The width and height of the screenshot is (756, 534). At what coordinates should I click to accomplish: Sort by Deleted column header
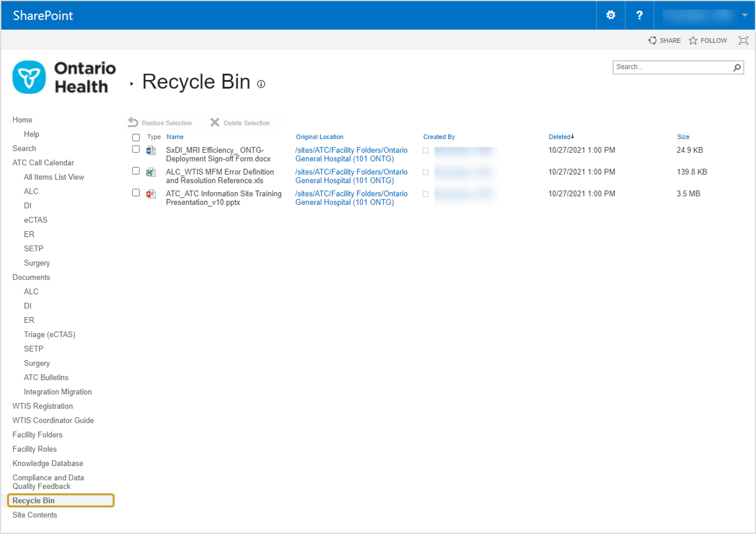(559, 137)
